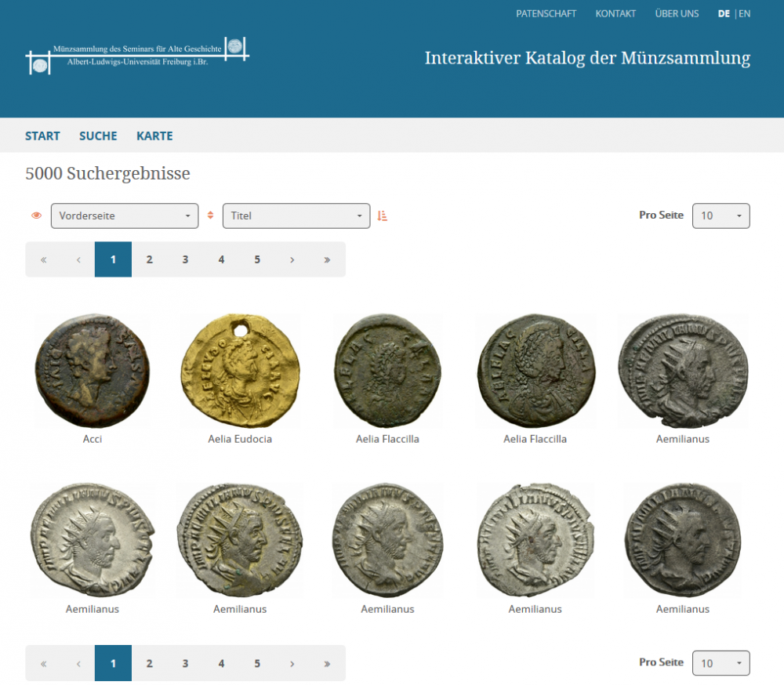Select page 3 in top pagination
784x685 pixels.
coord(185,259)
